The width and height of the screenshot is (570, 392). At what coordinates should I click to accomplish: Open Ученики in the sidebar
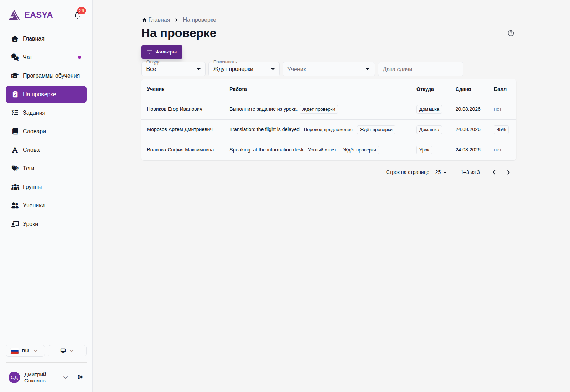46,206
